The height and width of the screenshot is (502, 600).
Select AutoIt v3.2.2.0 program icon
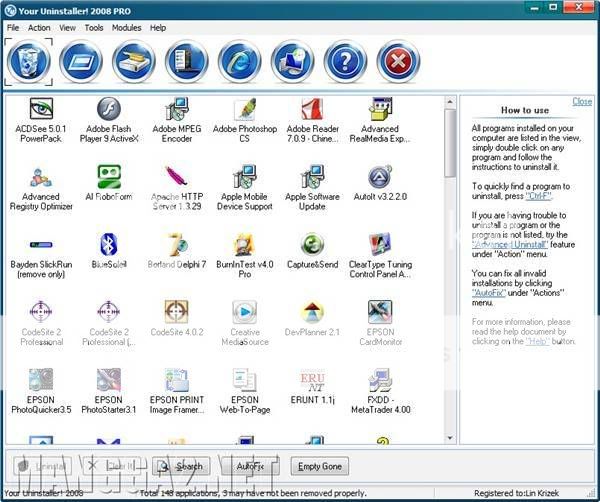click(380, 177)
